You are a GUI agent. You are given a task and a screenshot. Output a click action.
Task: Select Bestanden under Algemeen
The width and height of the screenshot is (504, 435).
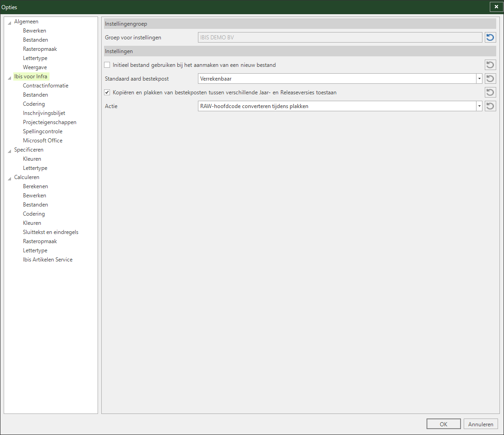(x=35, y=40)
